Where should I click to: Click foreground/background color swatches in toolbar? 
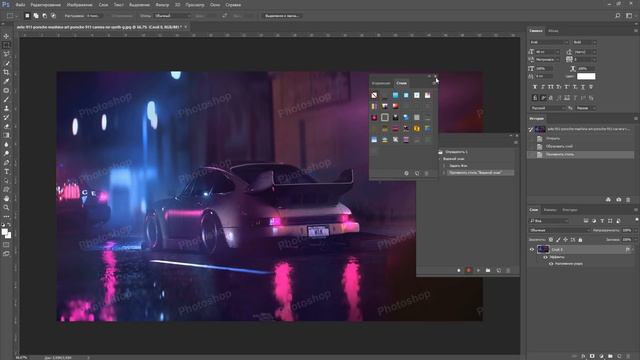pyautogui.click(x=6, y=233)
